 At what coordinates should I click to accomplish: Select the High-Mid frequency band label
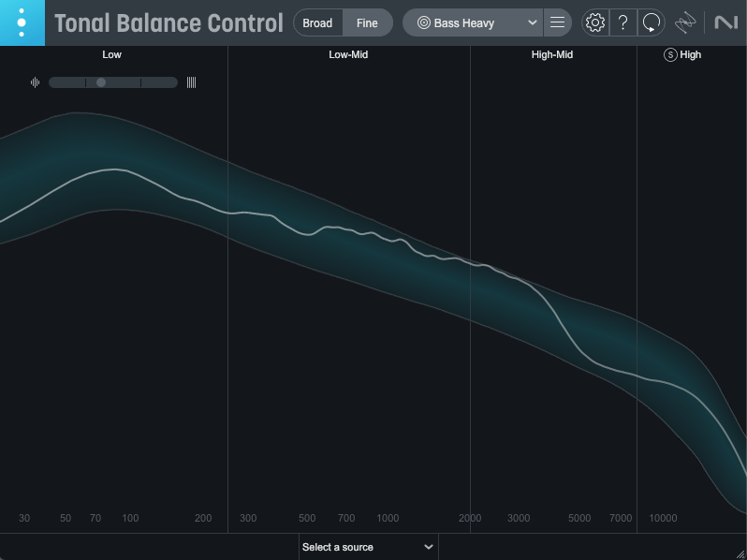551,54
